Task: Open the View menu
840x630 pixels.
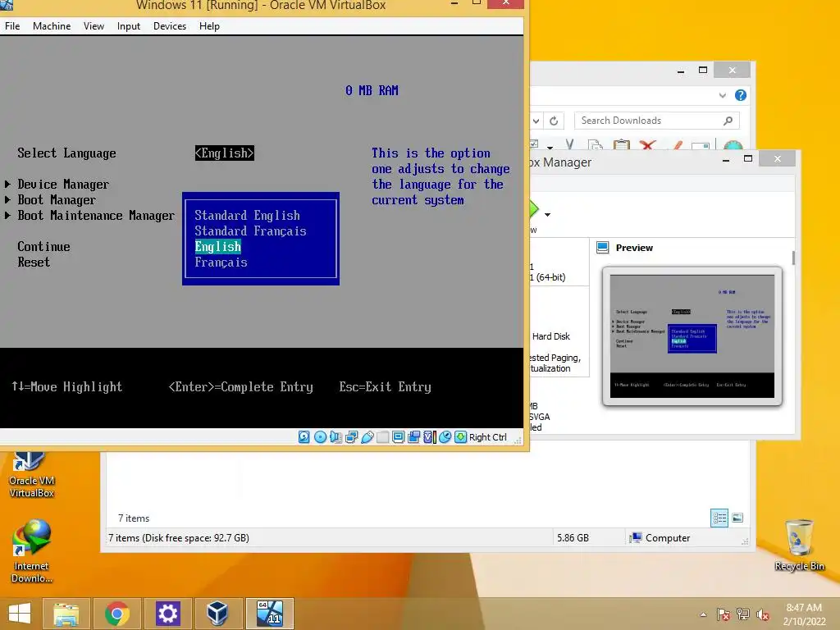Action: pyautogui.click(x=94, y=25)
